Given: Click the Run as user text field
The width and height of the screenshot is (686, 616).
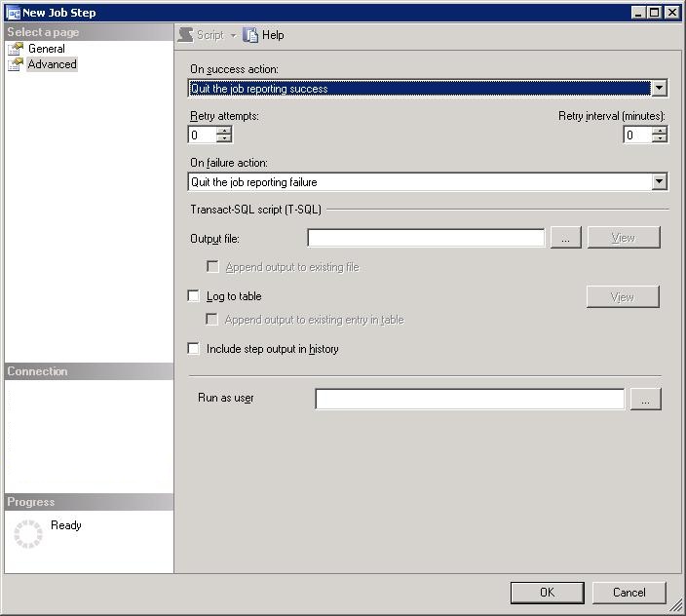Looking at the screenshot, I should [x=470, y=399].
